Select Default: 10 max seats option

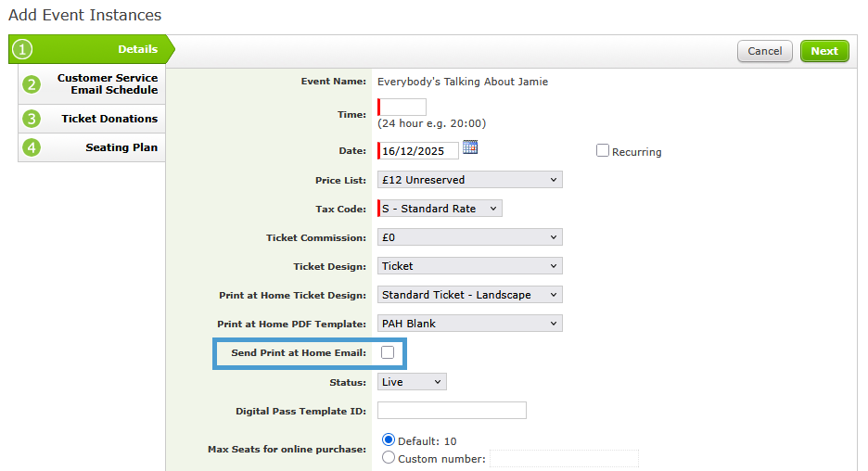389,440
